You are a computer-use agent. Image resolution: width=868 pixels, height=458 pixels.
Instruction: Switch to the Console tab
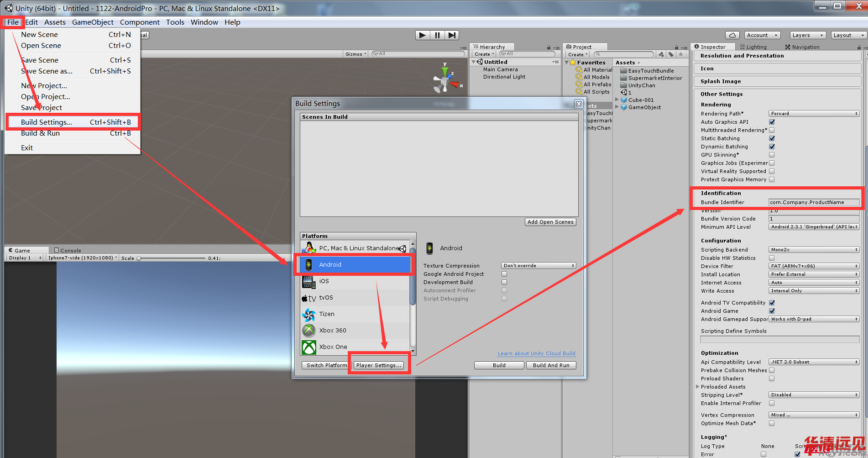coord(68,250)
